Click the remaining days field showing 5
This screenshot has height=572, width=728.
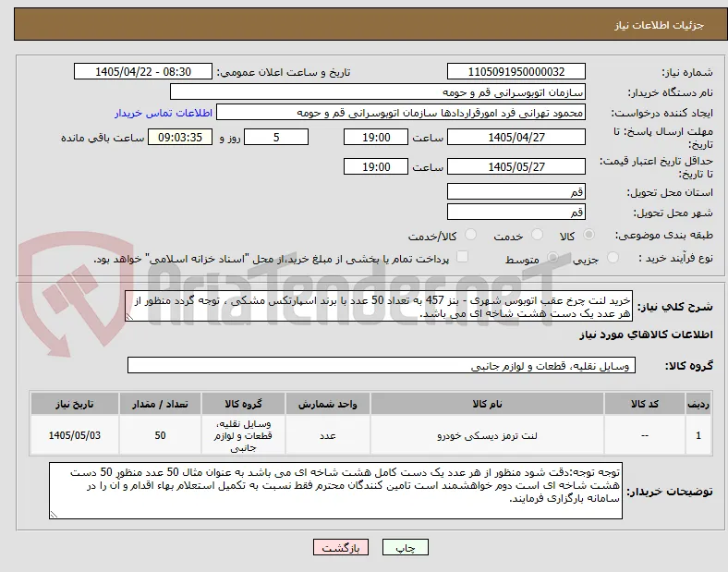point(276,138)
